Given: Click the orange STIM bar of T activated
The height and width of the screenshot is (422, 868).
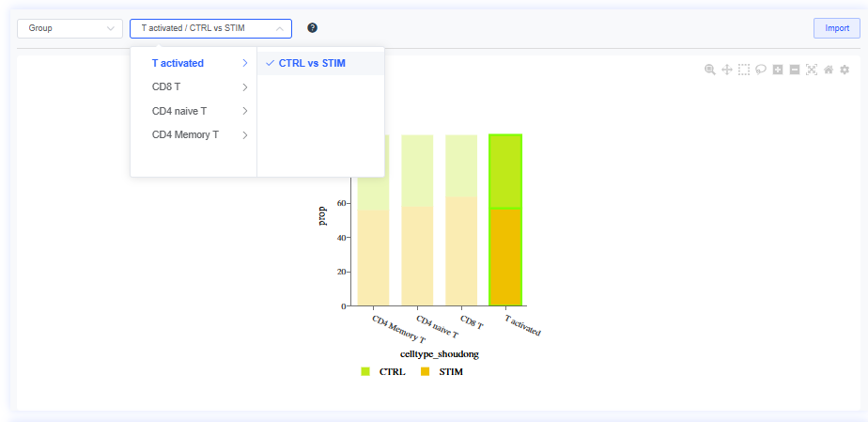Looking at the screenshot, I should click(x=505, y=258).
